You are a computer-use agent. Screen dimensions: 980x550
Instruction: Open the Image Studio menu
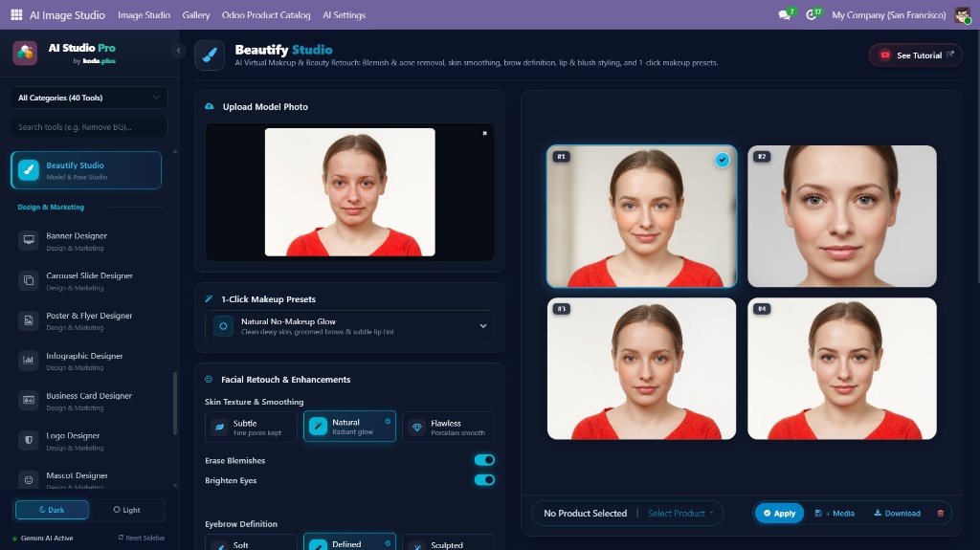coord(144,15)
